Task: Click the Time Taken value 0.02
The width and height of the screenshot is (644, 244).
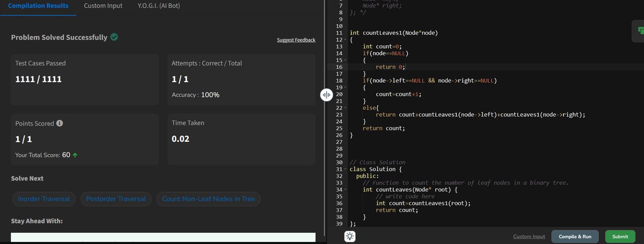Action: tap(179, 139)
